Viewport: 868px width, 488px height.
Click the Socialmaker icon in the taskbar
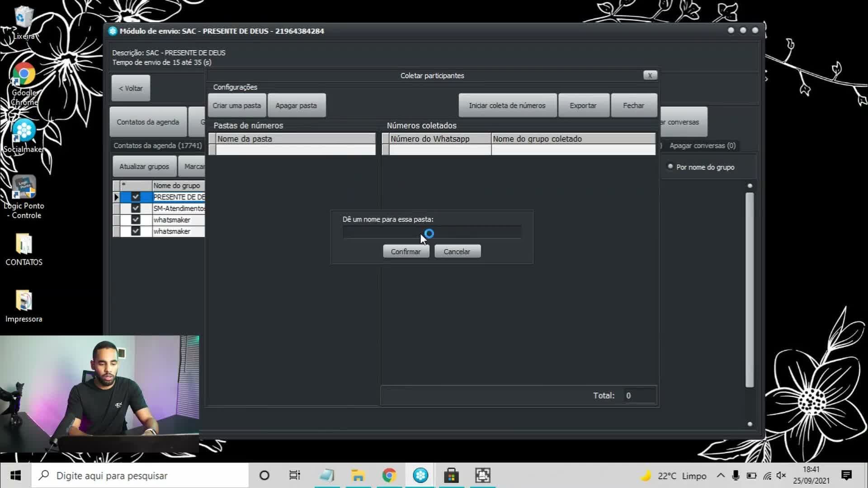point(420,475)
